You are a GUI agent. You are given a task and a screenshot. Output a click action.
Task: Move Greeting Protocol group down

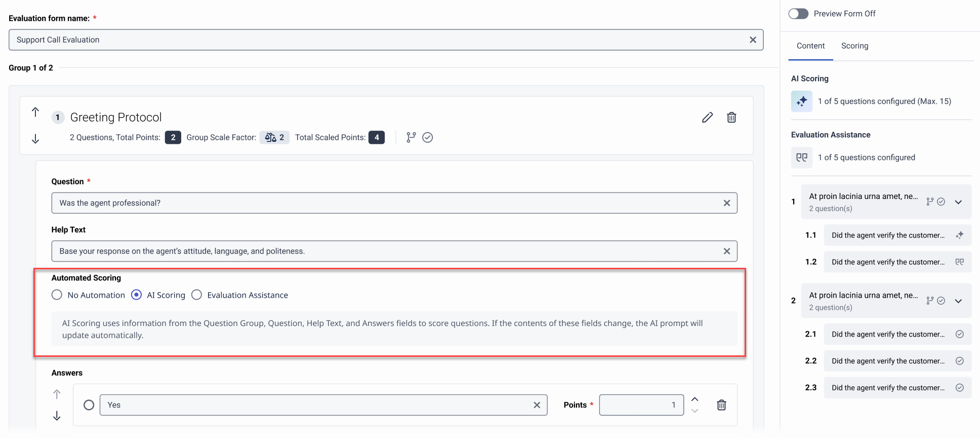[35, 139]
